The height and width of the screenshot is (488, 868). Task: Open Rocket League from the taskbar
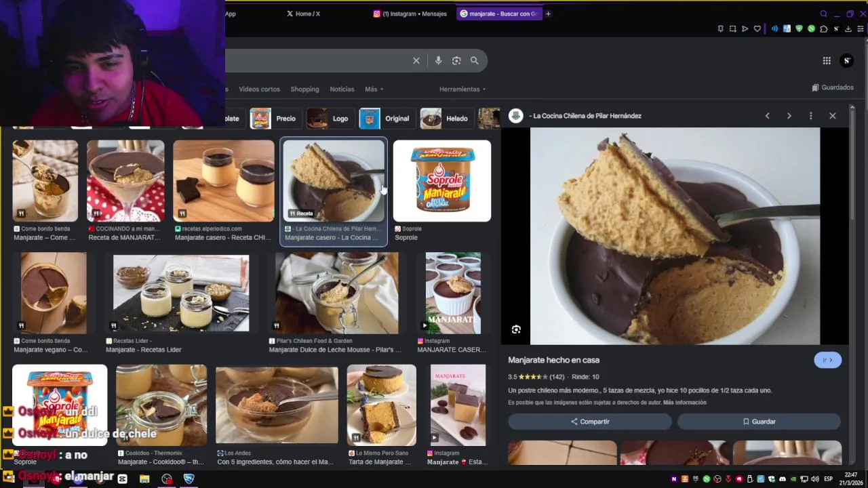coord(189,479)
